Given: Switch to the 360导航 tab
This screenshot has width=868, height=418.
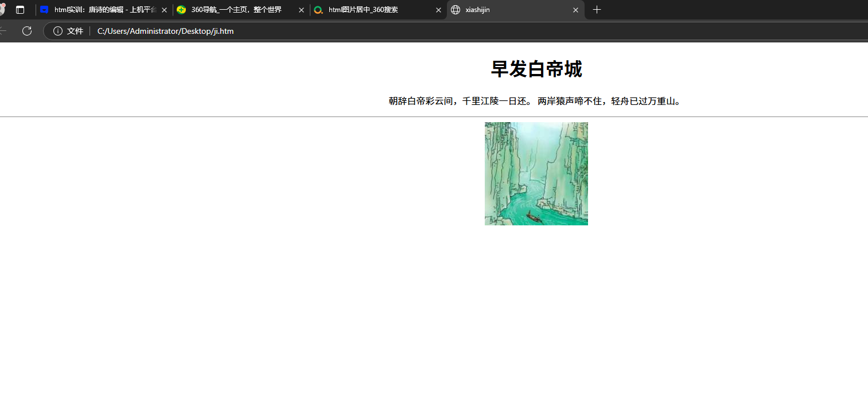Looking at the screenshot, I should [240, 10].
